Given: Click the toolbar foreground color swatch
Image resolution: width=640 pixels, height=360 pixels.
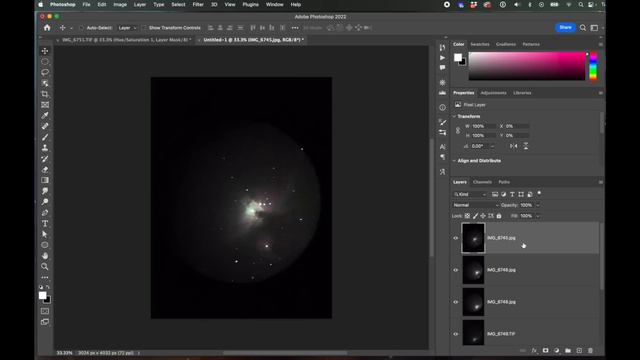Looking at the screenshot, I should tap(42, 295).
